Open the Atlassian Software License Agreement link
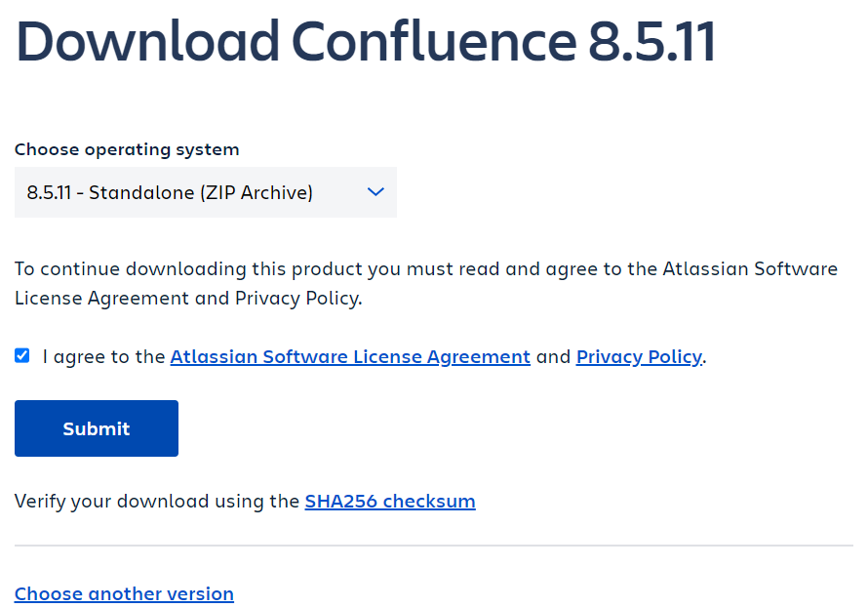 [x=350, y=356]
